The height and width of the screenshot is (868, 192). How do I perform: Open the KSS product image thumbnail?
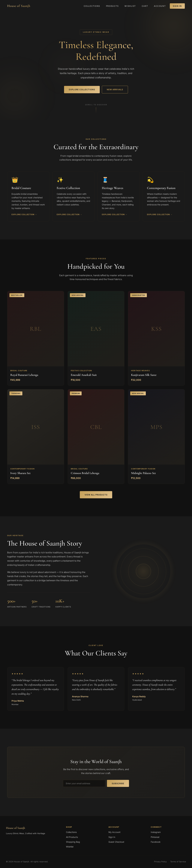(156, 329)
